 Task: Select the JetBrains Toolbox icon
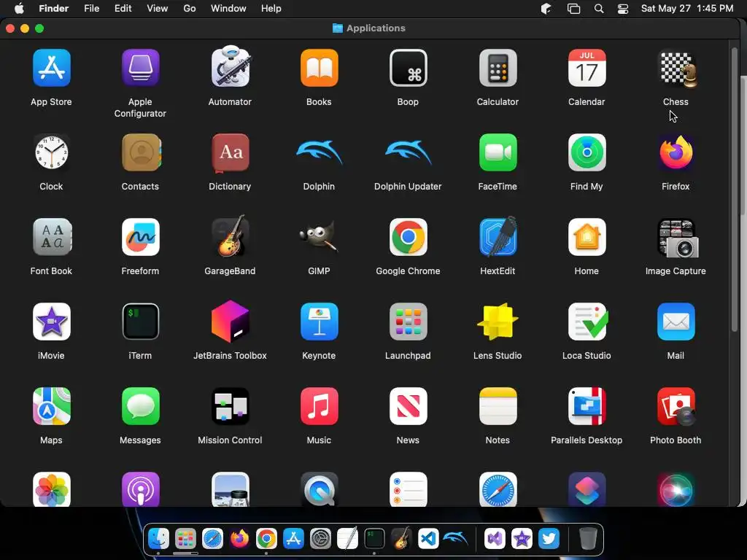tap(230, 322)
